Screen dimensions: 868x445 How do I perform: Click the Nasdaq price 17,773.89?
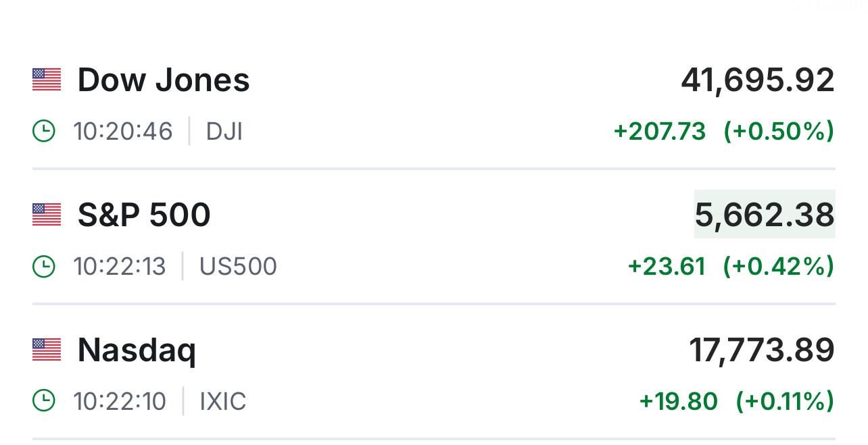click(x=761, y=350)
